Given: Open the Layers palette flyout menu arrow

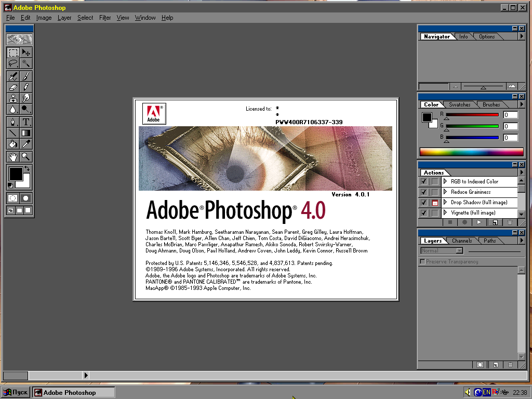Looking at the screenshot, I should 522,241.
